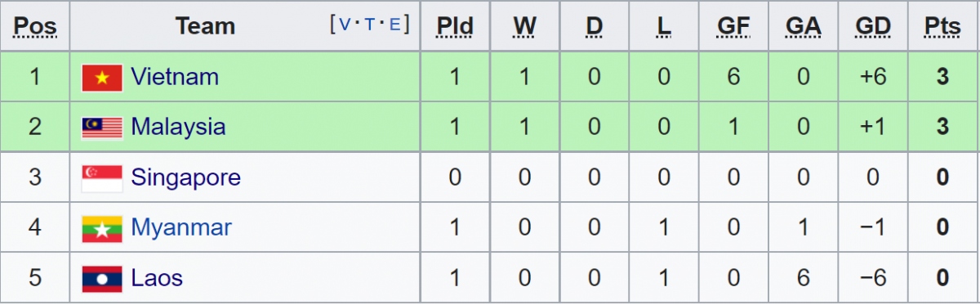This screenshot has width=980, height=305.
Task: Click the Laos flag icon
Action: (102, 279)
